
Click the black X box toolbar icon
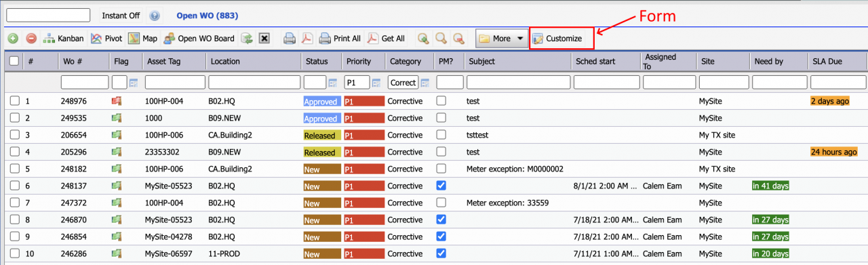(x=264, y=39)
